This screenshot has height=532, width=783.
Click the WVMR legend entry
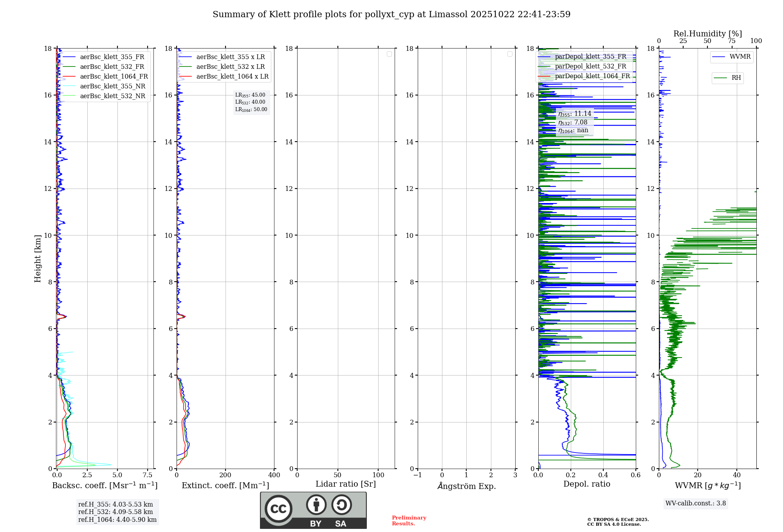740,57
